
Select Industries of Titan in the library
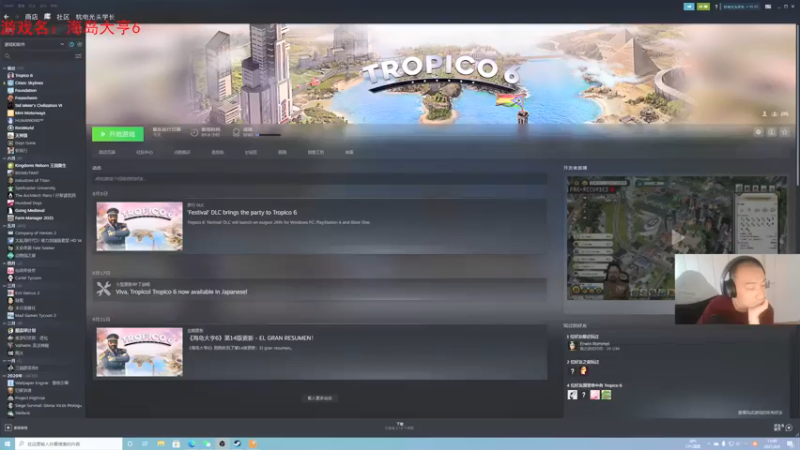[32, 180]
